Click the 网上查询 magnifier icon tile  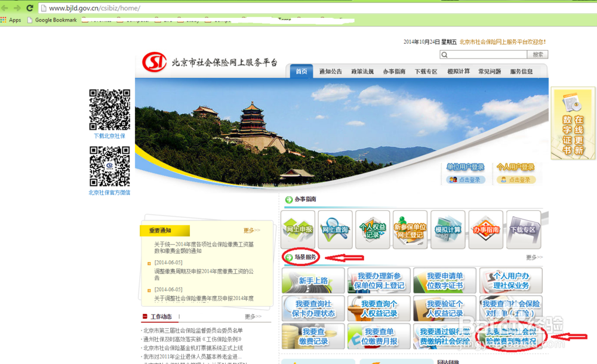point(336,230)
